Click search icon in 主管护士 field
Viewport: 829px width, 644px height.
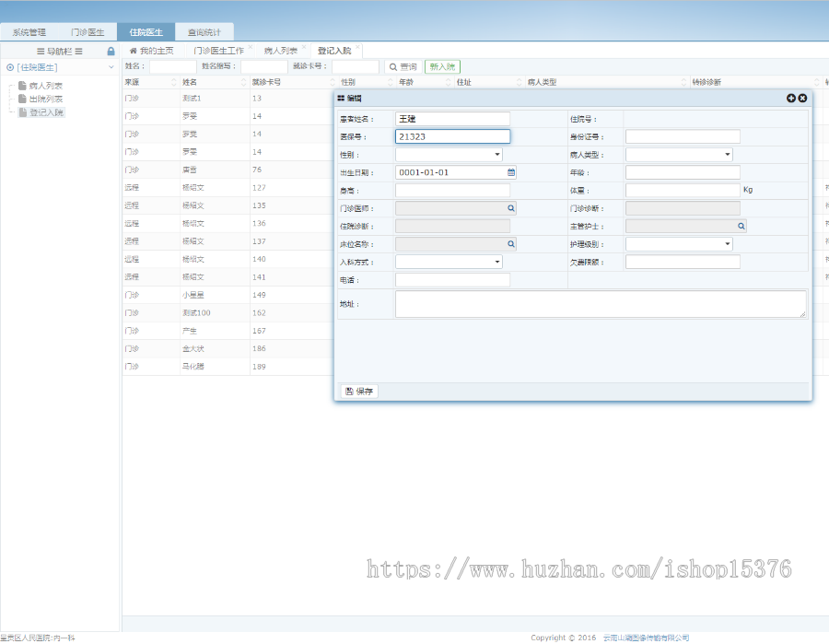741,226
